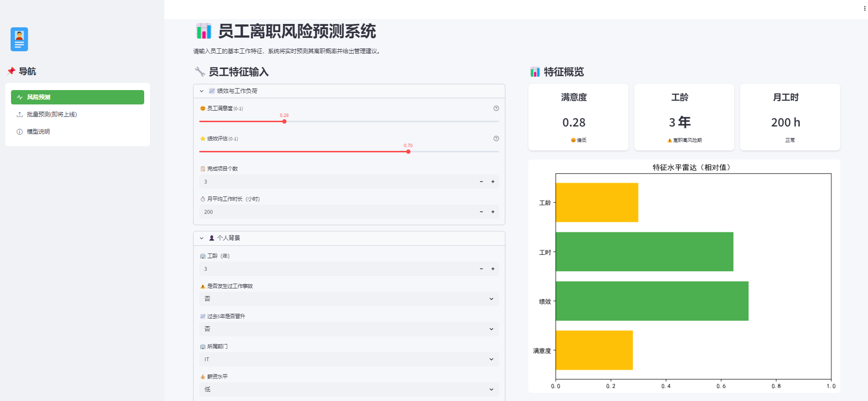The image size is (868, 401).
Task: Click the 工时 bar in the chart
Action: pyautogui.click(x=645, y=252)
